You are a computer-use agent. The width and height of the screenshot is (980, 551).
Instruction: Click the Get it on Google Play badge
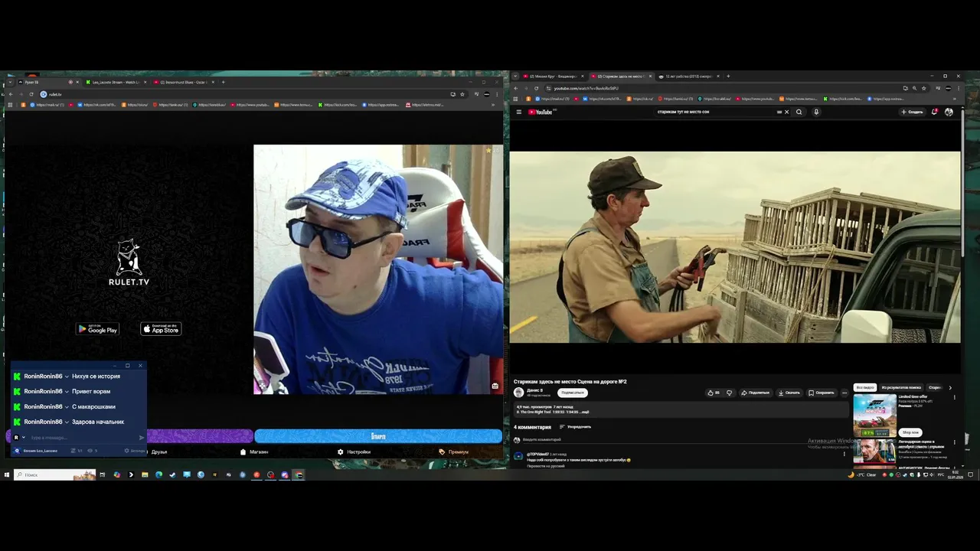click(x=97, y=329)
